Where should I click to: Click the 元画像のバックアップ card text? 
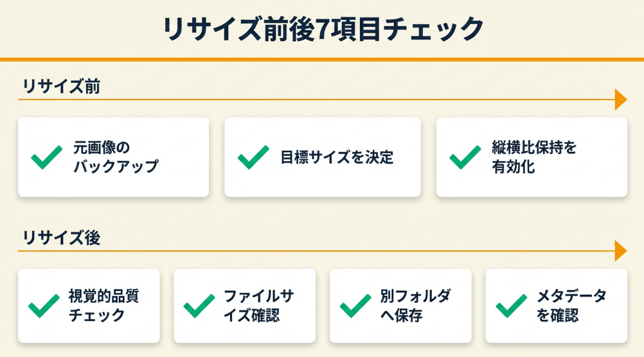pos(116,157)
